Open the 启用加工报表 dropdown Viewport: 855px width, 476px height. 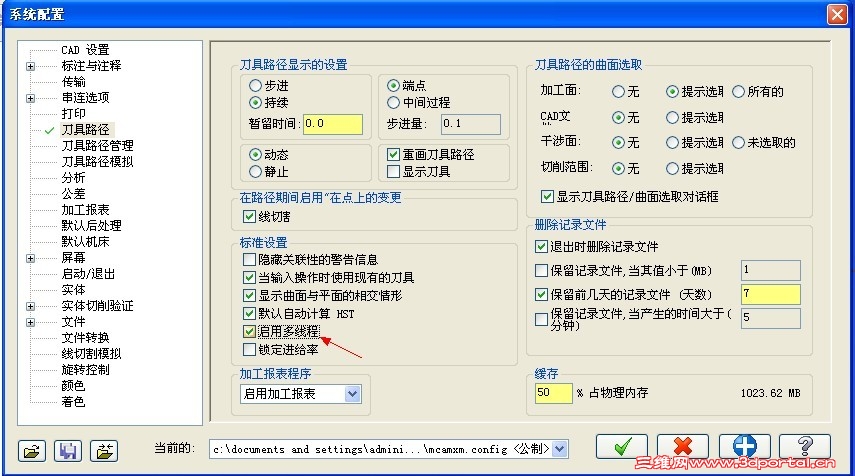click(353, 394)
